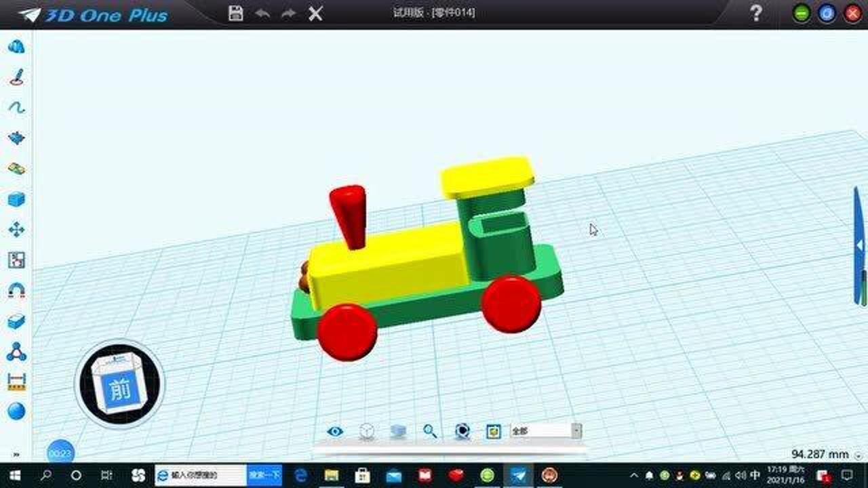This screenshot has height=488, width=868.
Task: Click the zoom magnifier in bottom bar
Action: click(x=430, y=431)
